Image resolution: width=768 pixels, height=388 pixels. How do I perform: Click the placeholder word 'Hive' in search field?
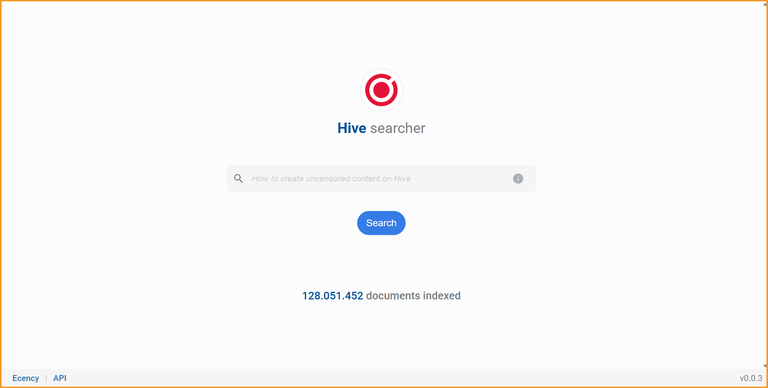coord(402,178)
